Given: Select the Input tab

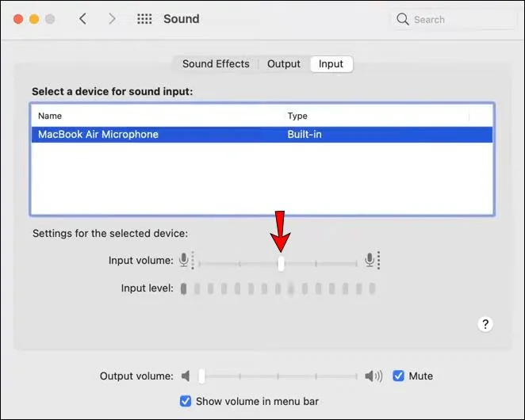Looking at the screenshot, I should (331, 63).
